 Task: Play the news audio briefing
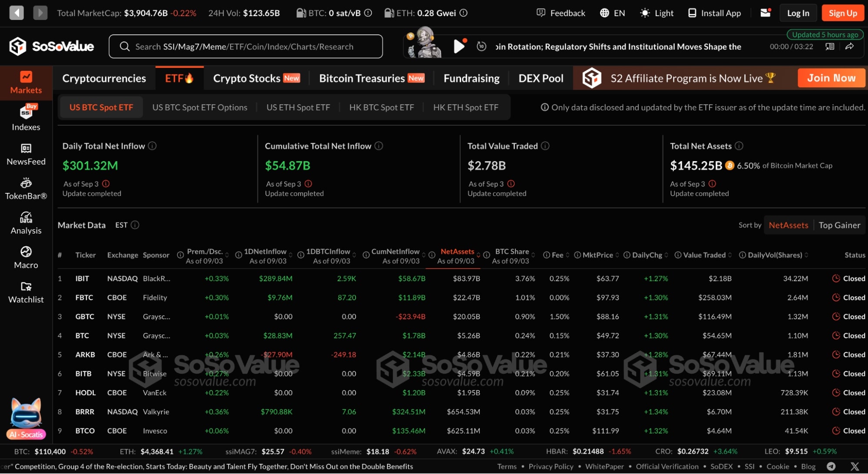[459, 46]
